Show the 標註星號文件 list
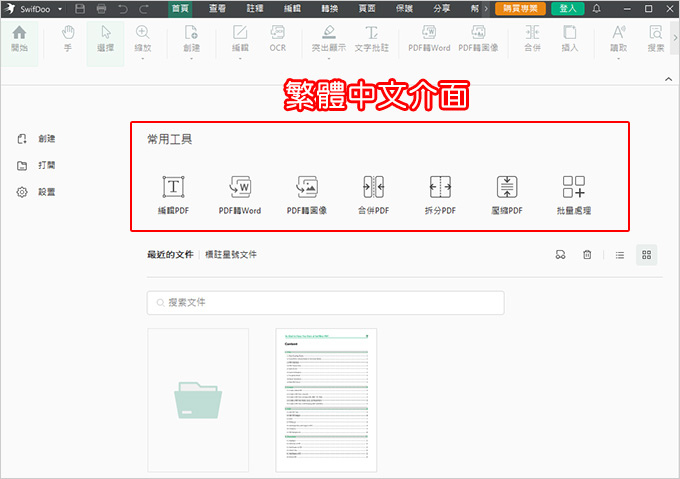Screen dimensions: 680x479 point(231,254)
